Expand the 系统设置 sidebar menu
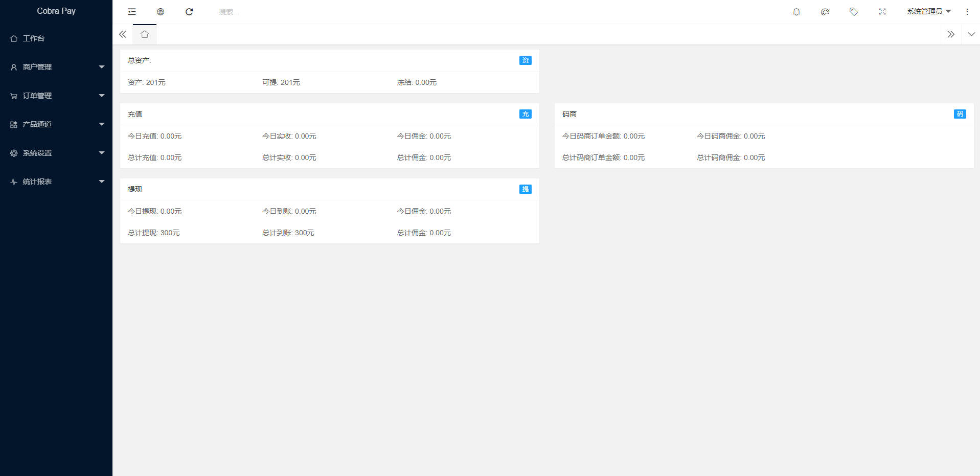Viewport: 980px width, 476px height. 56,153
